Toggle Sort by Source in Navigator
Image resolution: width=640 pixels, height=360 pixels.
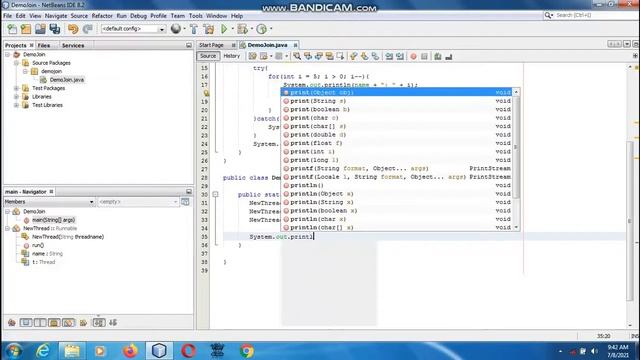tap(113, 323)
